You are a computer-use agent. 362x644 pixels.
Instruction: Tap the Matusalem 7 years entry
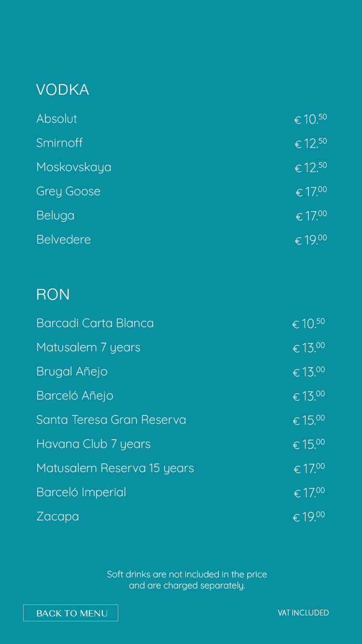181,347
